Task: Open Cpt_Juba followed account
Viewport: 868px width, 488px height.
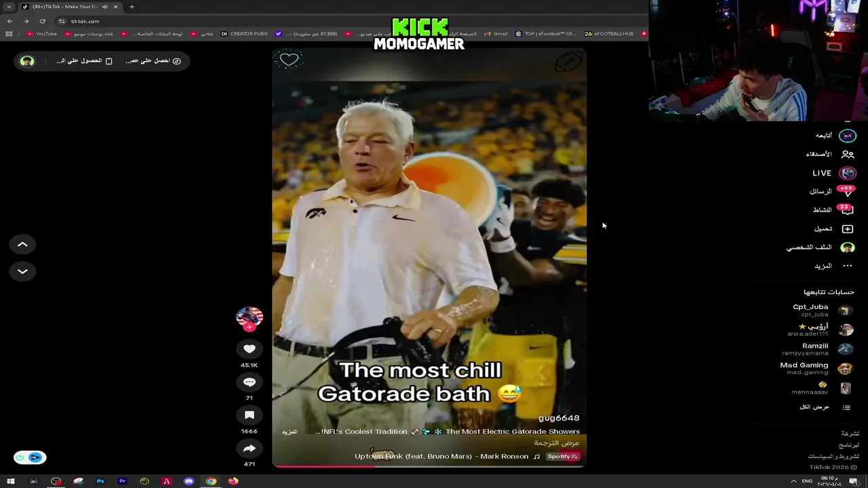Action: (823, 310)
